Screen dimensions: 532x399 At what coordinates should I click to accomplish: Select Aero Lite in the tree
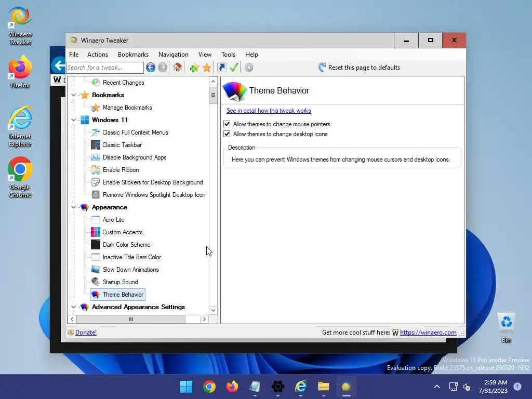pos(113,220)
